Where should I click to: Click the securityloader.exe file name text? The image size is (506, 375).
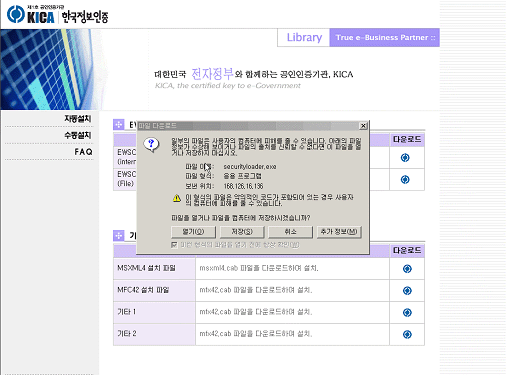[x=250, y=166]
